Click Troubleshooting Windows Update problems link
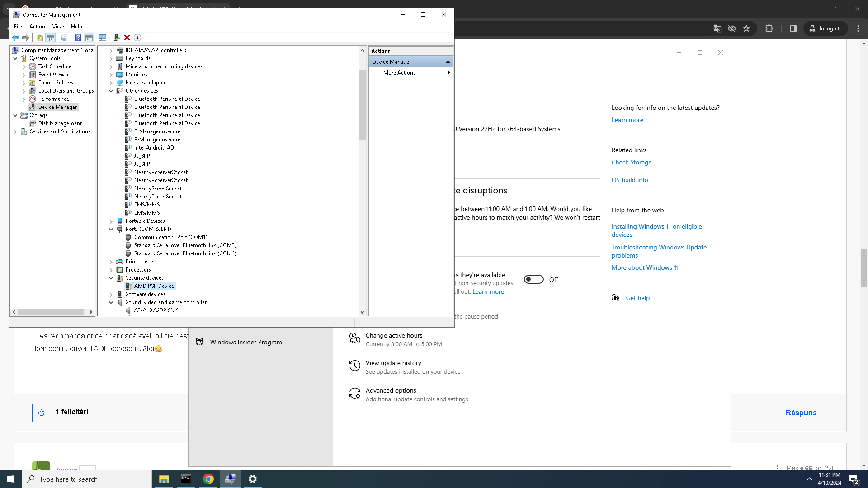This screenshot has width=868, height=488. 659,251
